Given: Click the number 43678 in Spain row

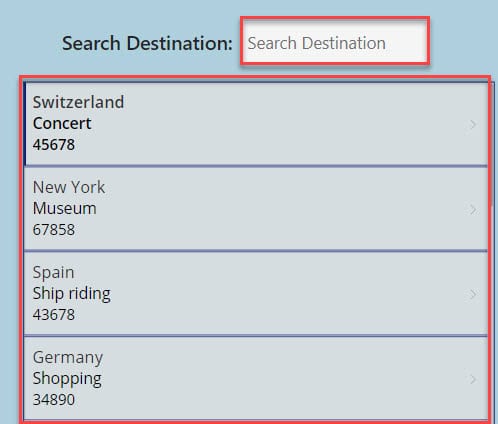Looking at the screenshot, I should click(x=54, y=315).
